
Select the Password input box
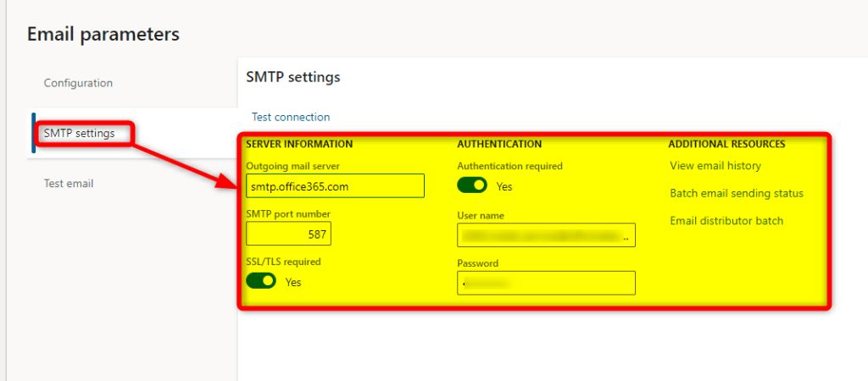(x=546, y=283)
